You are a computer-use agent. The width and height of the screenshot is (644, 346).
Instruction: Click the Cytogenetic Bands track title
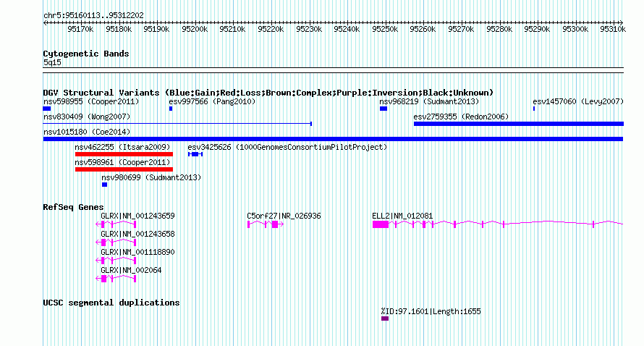pyautogui.click(x=86, y=54)
